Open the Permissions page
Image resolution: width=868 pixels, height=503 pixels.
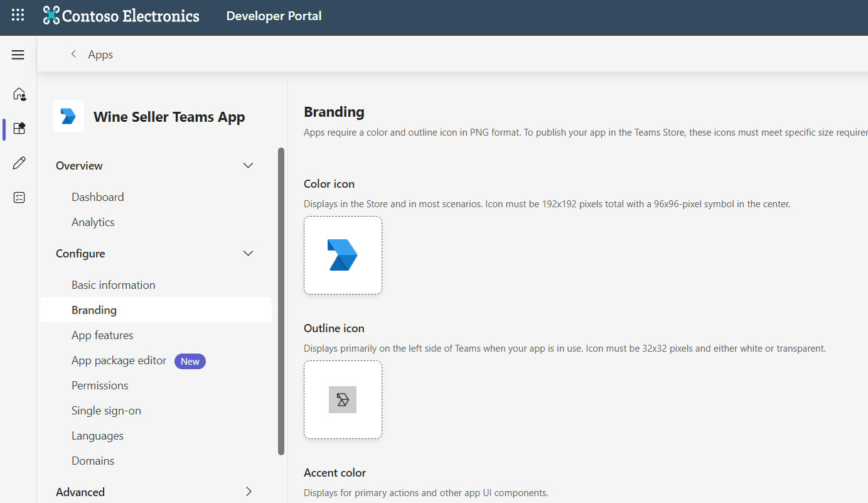pyautogui.click(x=100, y=385)
